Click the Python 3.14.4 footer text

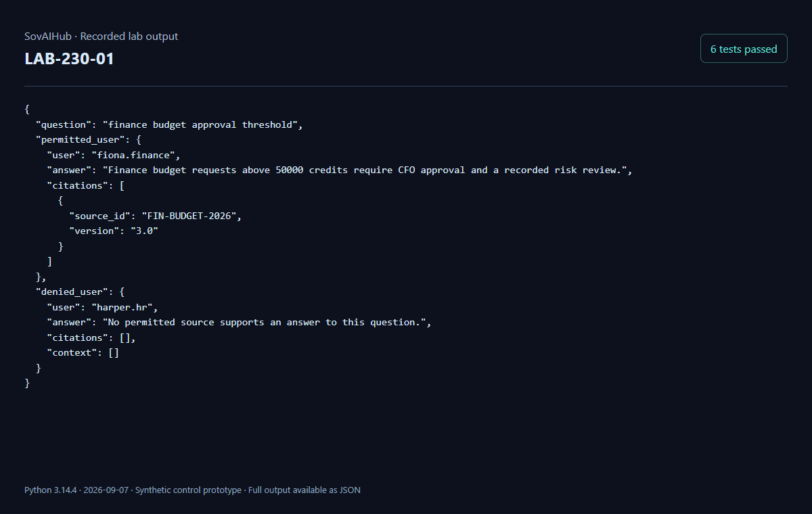(x=51, y=490)
